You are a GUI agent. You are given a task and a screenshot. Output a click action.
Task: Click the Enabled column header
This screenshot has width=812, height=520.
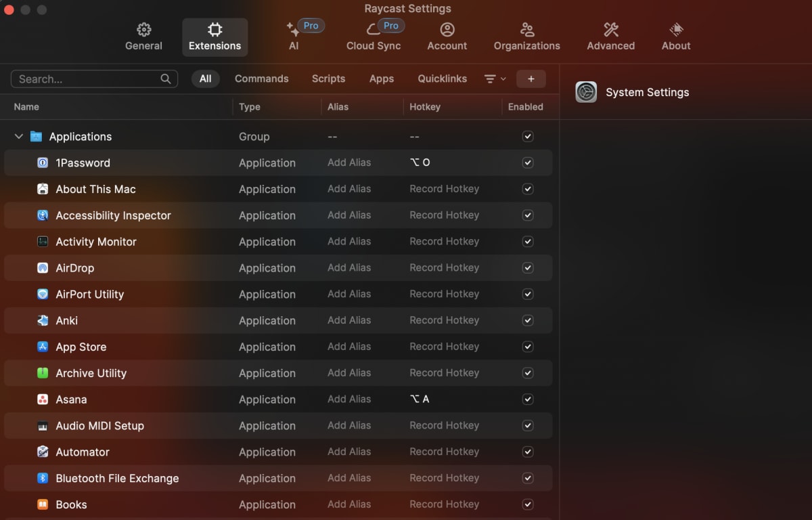coord(526,107)
